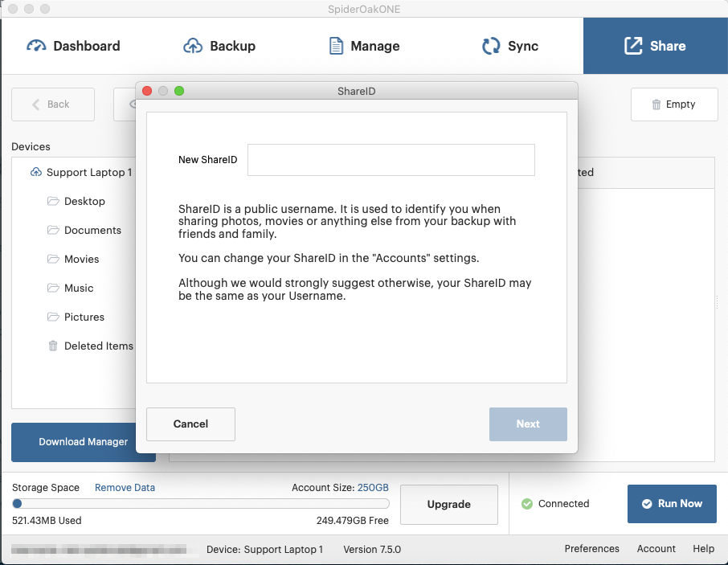
Task: Click the storage space usage bar
Action: 201,504
